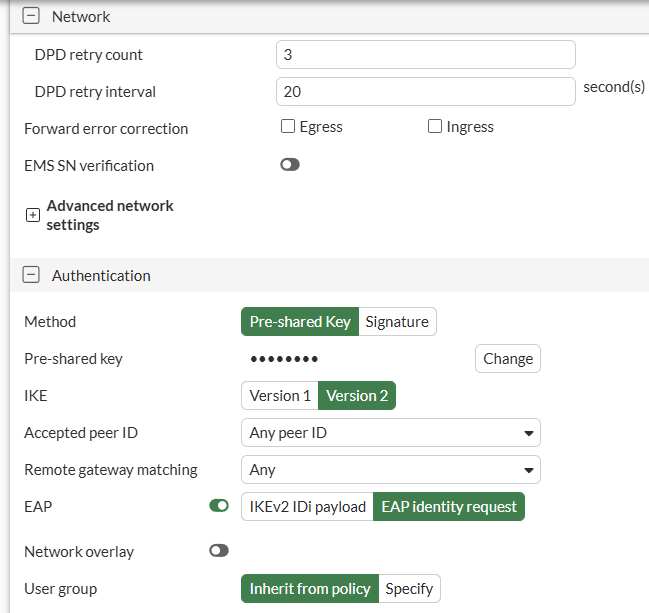Enable Ingress forward error correction
Viewport: 649px width, 613px height.
[435, 126]
